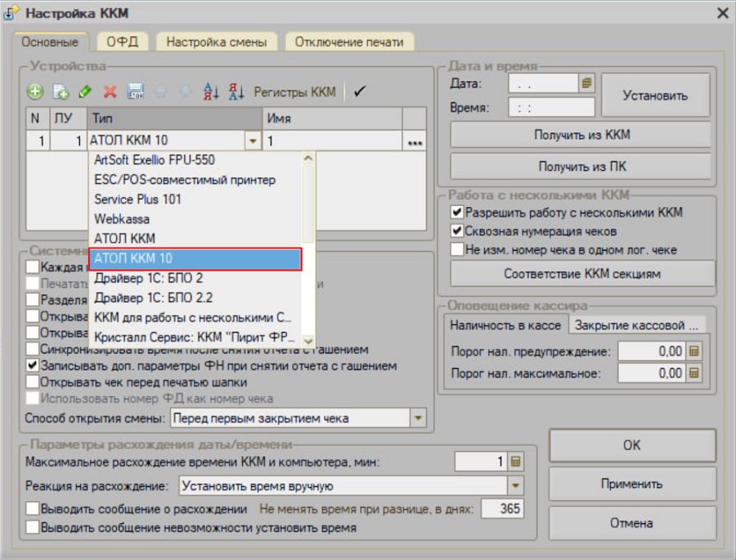This screenshot has height=560, width=736.
Task: Choose Драйвер 1С: БПО 2.2 from list
Action: [195, 298]
